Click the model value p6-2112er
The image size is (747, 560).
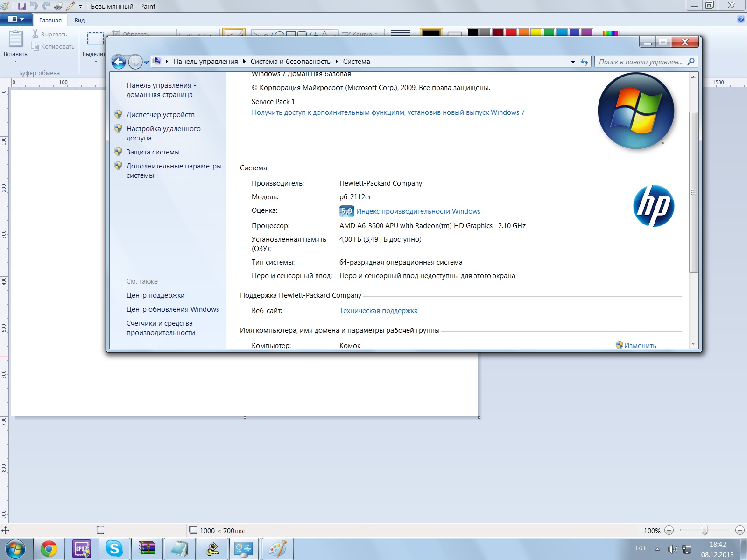point(355,197)
